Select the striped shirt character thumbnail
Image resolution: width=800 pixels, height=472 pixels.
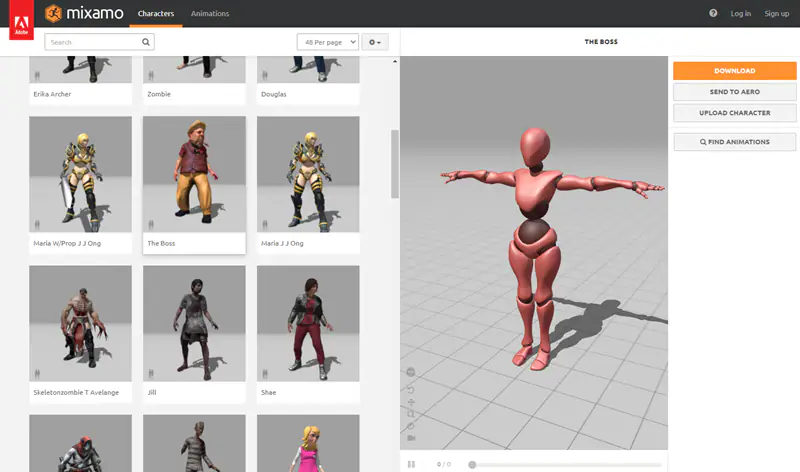194,443
